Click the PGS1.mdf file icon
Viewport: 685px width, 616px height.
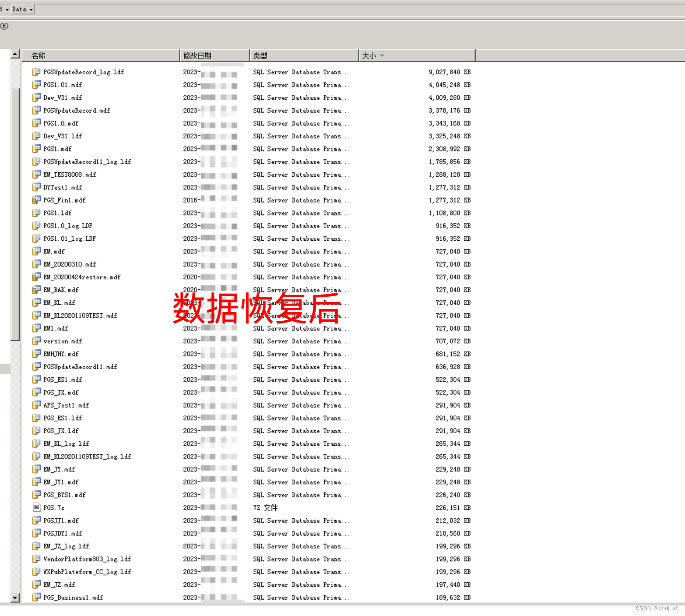(36, 149)
